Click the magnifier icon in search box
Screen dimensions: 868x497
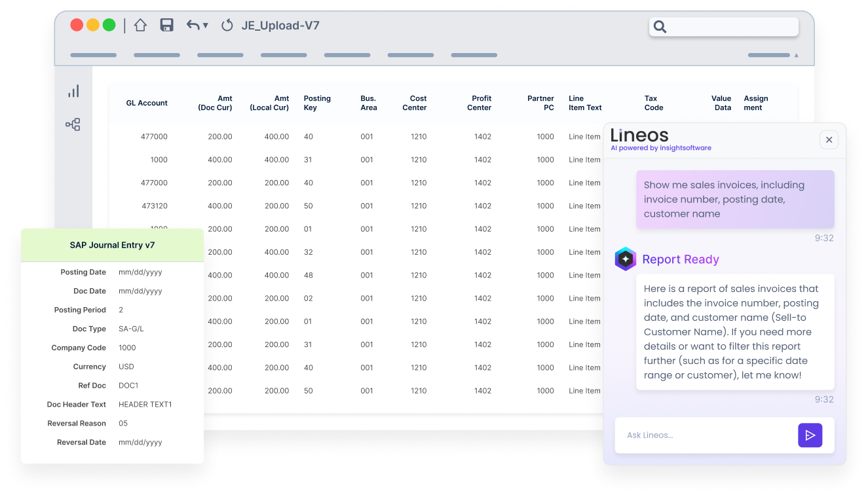pos(660,27)
